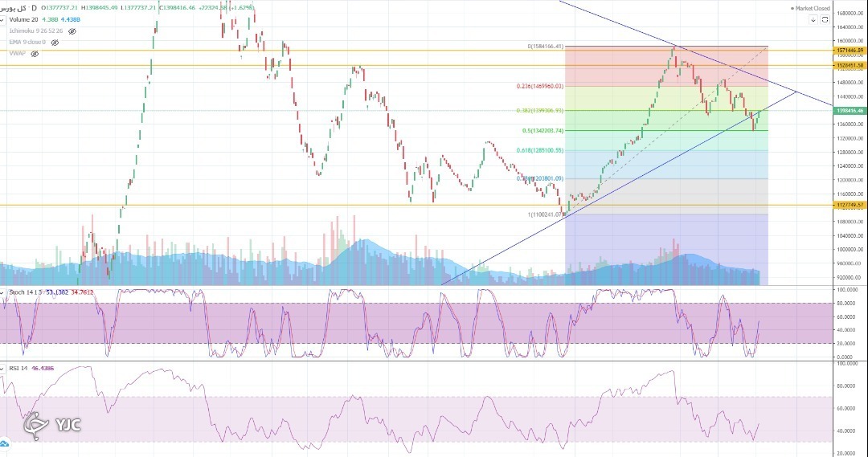This screenshot has width=868, height=457.
Task: Select the Volume 20 indicator label
Action: 23,19
